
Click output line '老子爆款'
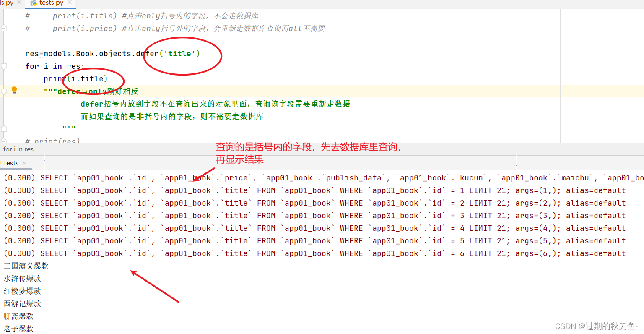[x=18, y=329]
